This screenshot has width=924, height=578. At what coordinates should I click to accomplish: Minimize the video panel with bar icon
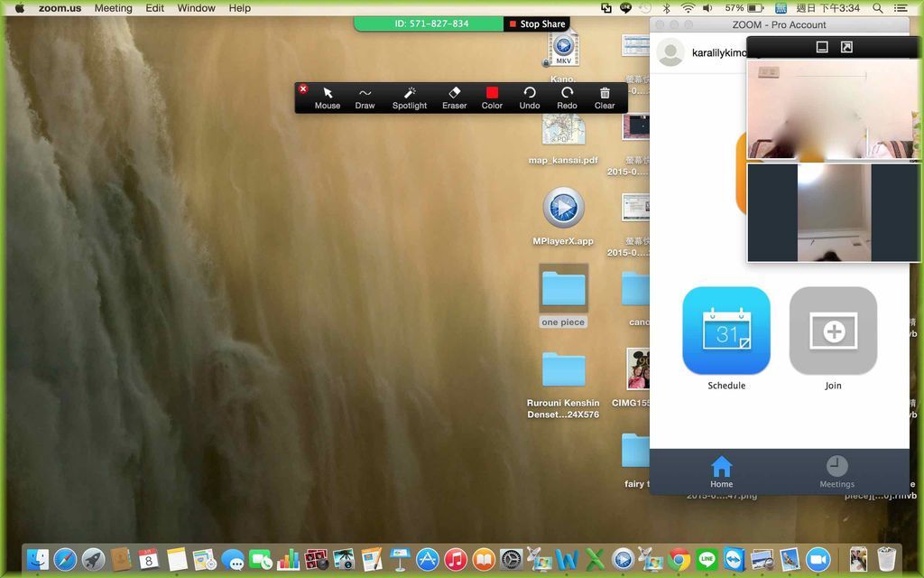click(822, 47)
